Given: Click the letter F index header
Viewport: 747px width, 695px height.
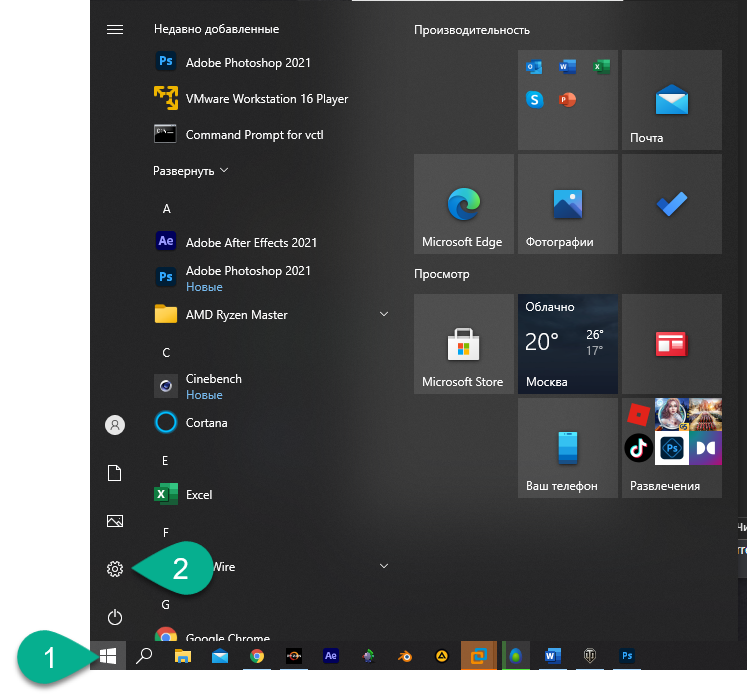Looking at the screenshot, I should (166, 533).
